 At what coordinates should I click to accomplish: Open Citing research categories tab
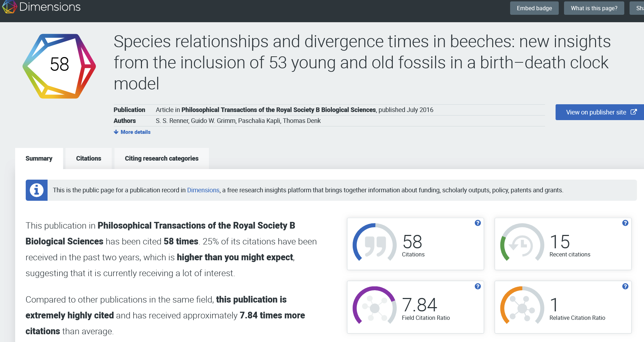point(162,158)
